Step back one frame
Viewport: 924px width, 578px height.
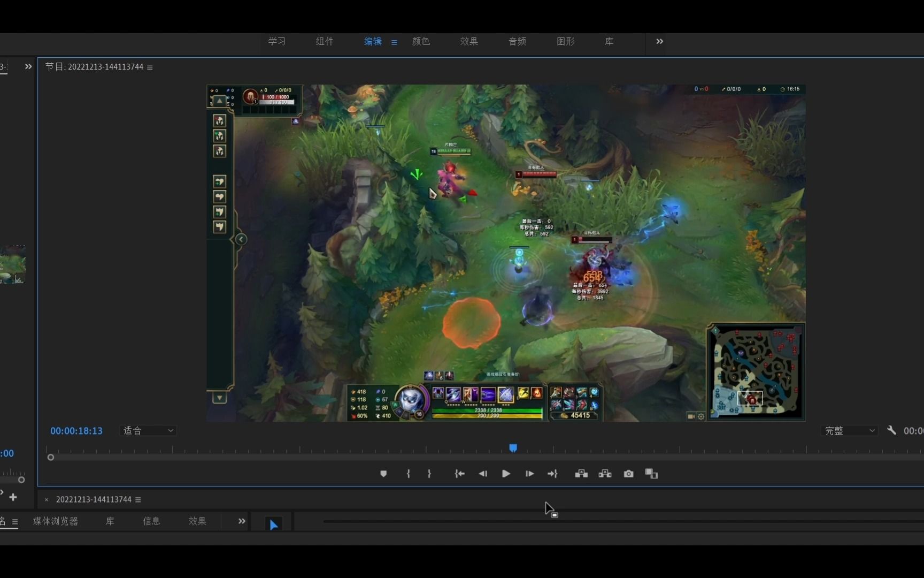(483, 474)
